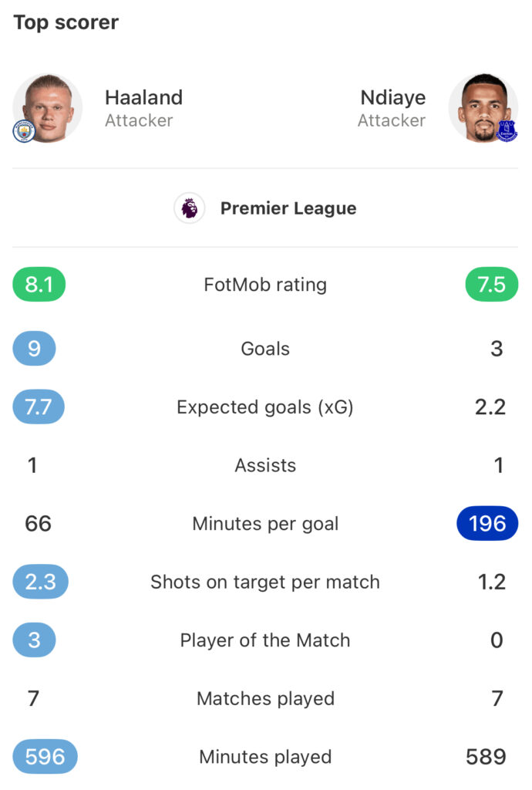Tap Haaland's 8.1 FotMob rating badge

39,285
